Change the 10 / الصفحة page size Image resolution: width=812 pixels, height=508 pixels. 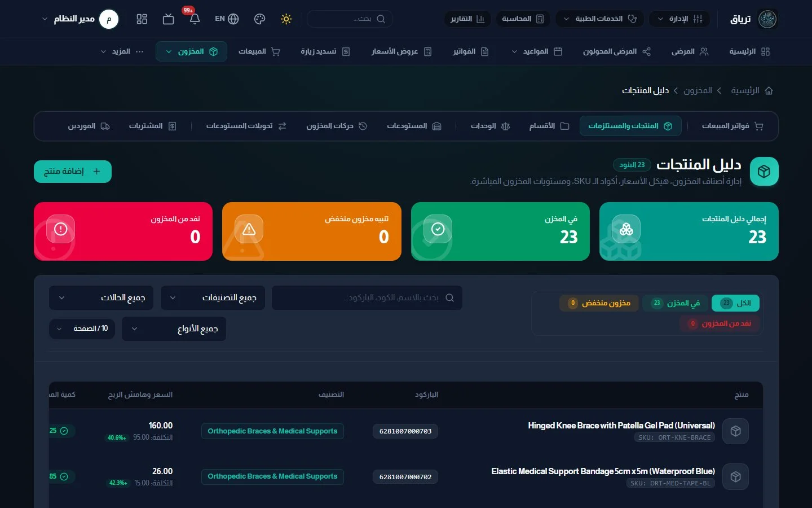point(82,329)
